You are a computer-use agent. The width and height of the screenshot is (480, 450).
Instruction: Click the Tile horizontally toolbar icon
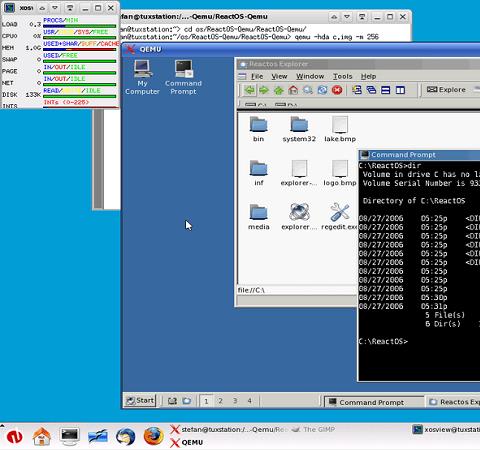[x=386, y=90]
